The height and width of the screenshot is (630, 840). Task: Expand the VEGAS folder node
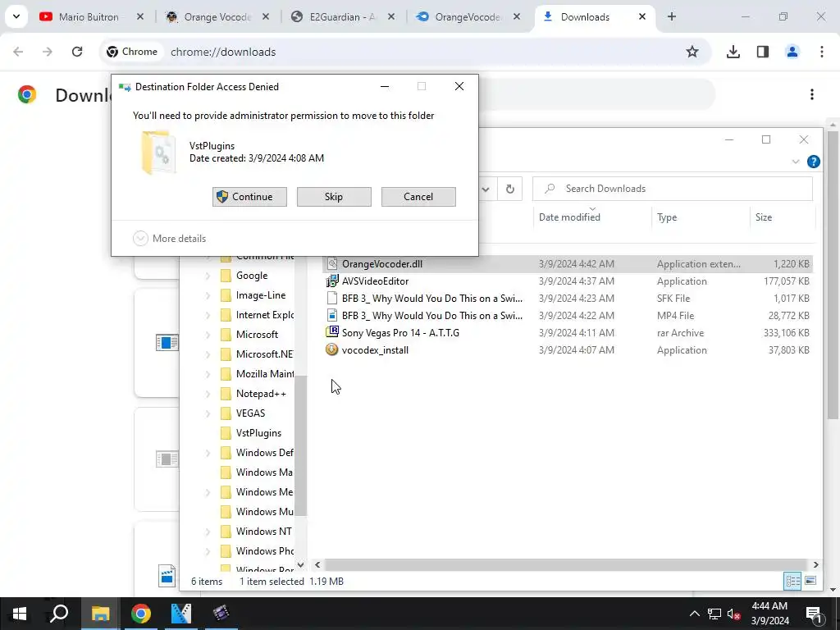coord(208,413)
